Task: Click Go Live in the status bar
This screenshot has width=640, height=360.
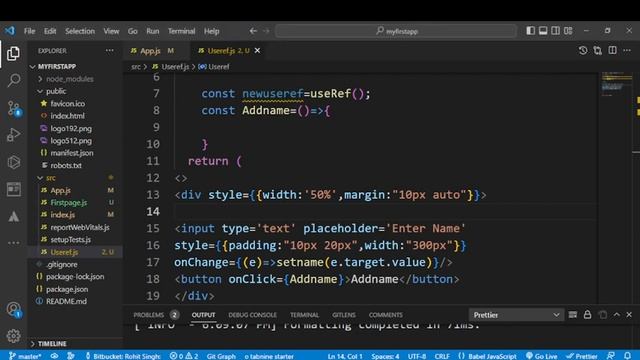Action: [541, 356]
